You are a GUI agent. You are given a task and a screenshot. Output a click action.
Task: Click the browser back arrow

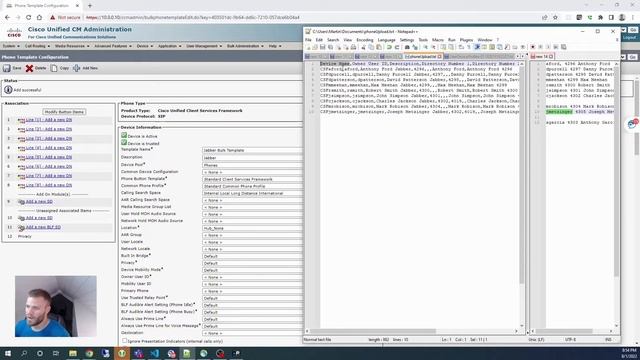7,18
